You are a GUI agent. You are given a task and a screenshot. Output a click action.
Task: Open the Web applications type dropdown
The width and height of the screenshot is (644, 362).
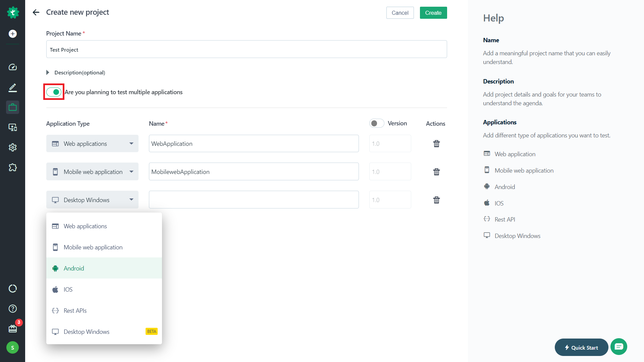92,143
